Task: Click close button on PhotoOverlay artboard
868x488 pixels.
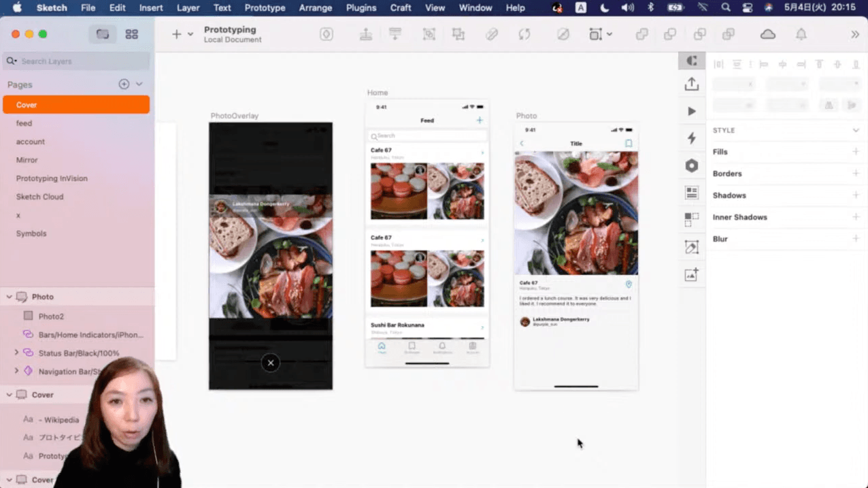Action: pyautogui.click(x=270, y=363)
